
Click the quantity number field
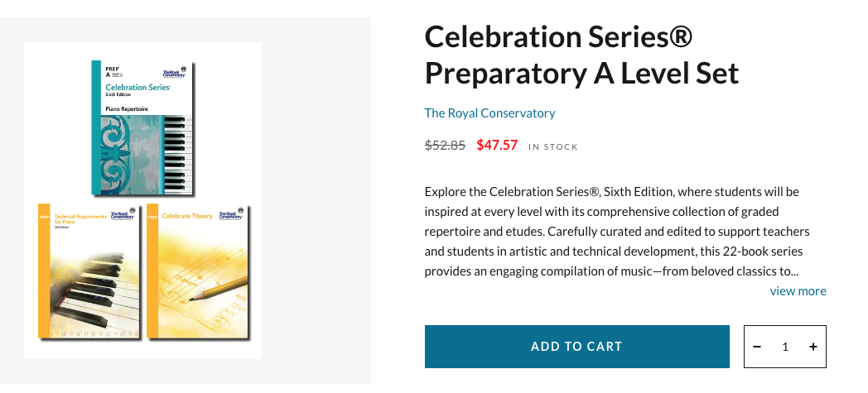(x=785, y=347)
